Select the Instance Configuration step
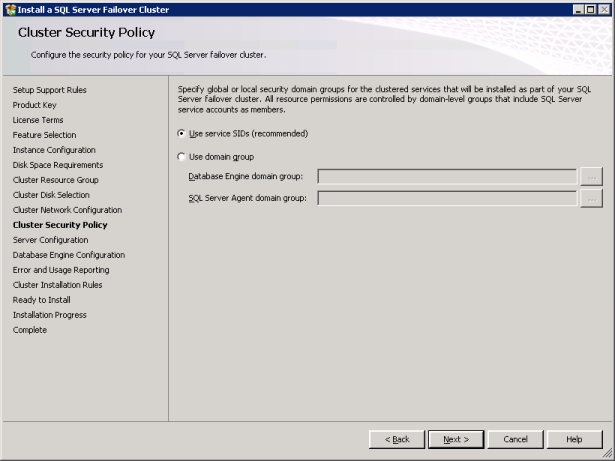615x461 pixels. click(54, 150)
